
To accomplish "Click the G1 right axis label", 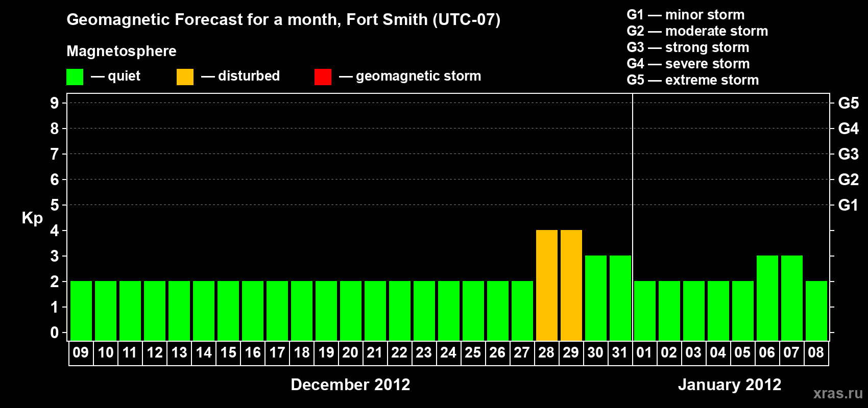I will (x=848, y=205).
